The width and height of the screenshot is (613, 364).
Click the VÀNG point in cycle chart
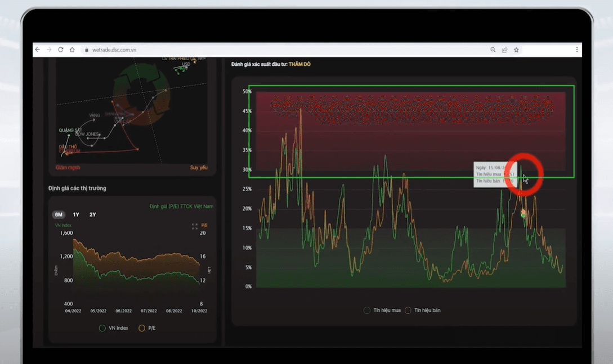click(x=94, y=115)
